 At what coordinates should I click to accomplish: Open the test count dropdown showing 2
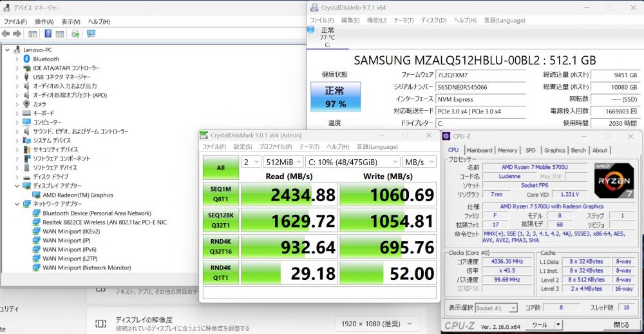coord(251,162)
